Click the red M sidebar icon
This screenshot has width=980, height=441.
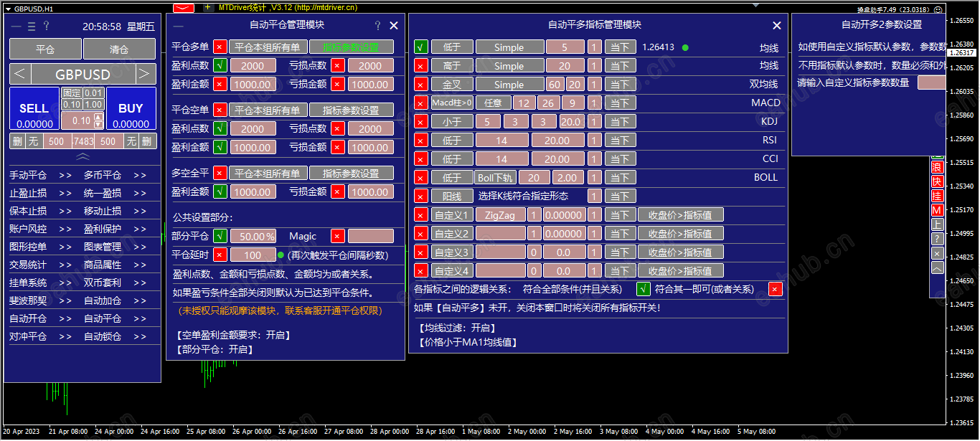(937, 210)
